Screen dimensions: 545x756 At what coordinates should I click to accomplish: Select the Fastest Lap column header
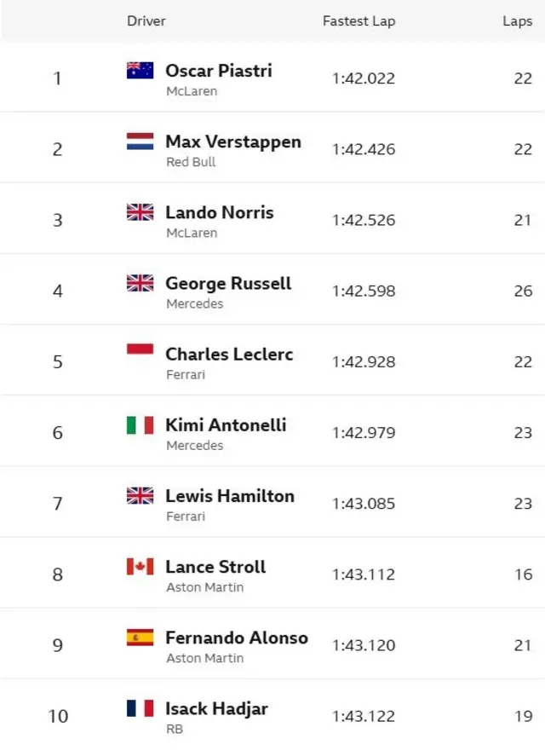(359, 21)
